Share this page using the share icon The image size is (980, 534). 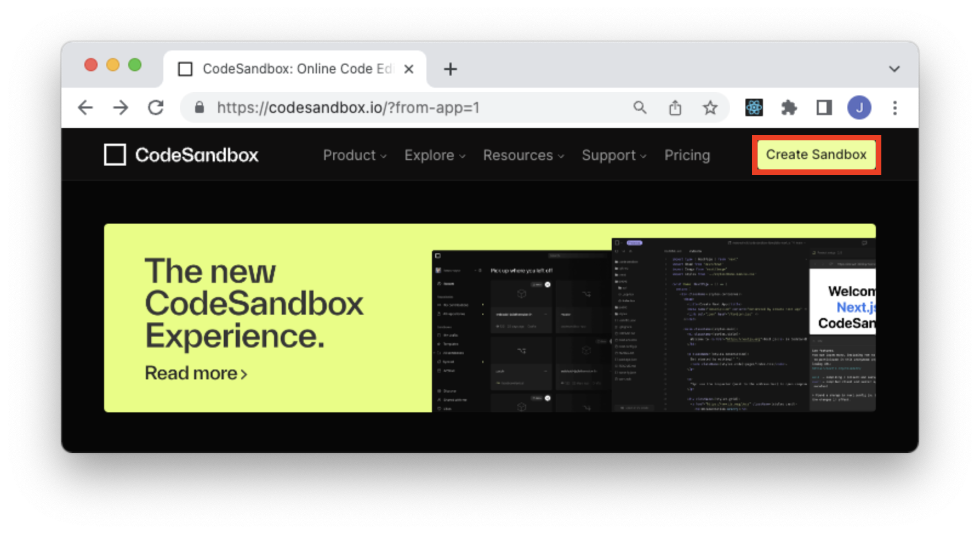pos(675,107)
